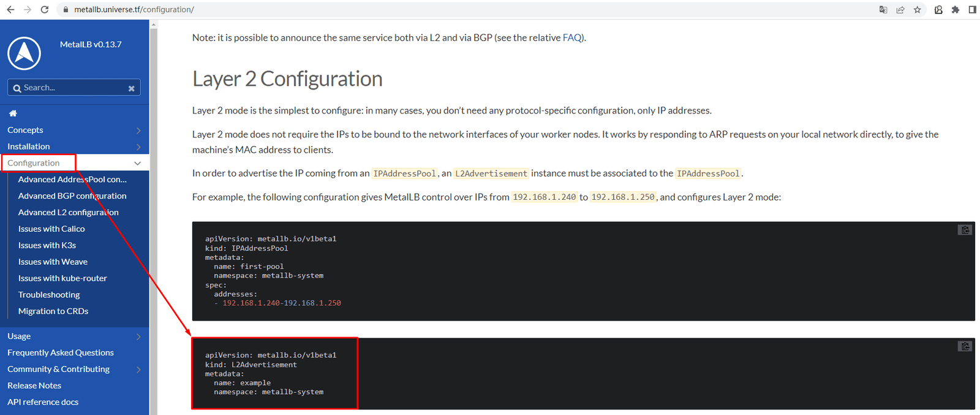Open the Usage menu item
The width and height of the screenshot is (980, 415).
(x=19, y=336)
